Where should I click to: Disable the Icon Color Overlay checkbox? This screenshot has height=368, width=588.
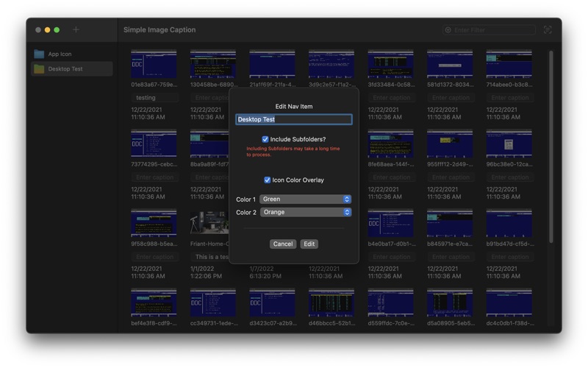point(268,180)
